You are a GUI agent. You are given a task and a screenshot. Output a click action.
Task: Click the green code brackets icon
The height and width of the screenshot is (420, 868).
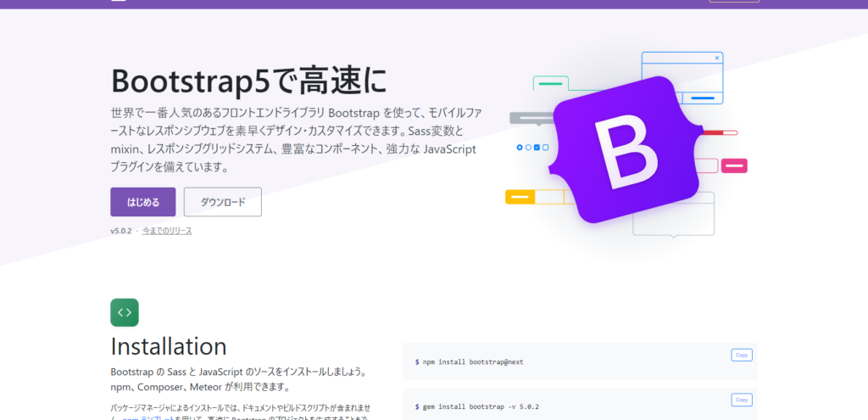pos(125,312)
